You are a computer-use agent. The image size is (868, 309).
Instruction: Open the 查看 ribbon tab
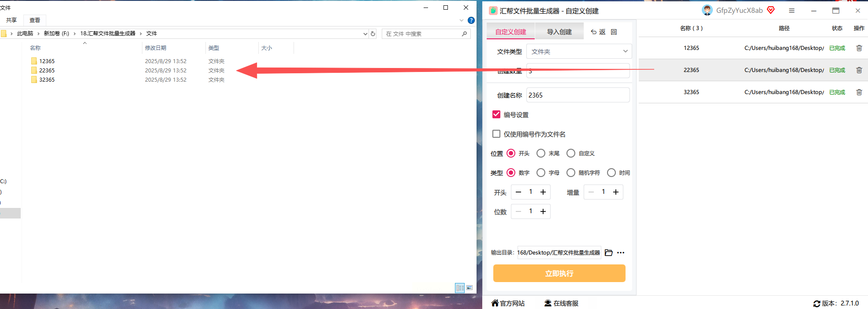click(35, 20)
